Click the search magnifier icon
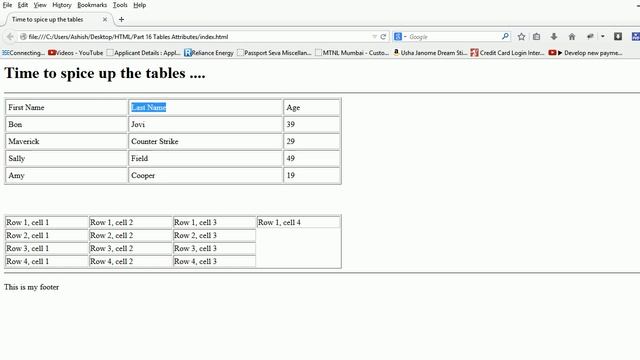The height and width of the screenshot is (360, 640). pos(505,36)
